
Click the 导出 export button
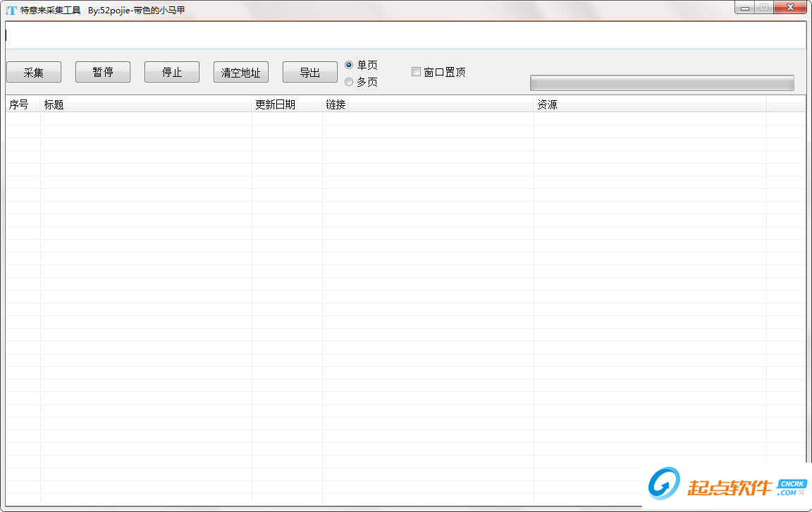point(309,71)
